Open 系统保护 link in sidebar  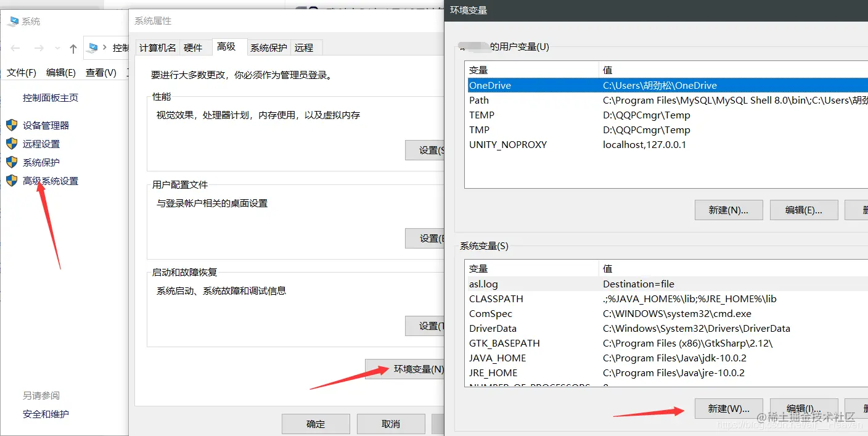click(41, 162)
